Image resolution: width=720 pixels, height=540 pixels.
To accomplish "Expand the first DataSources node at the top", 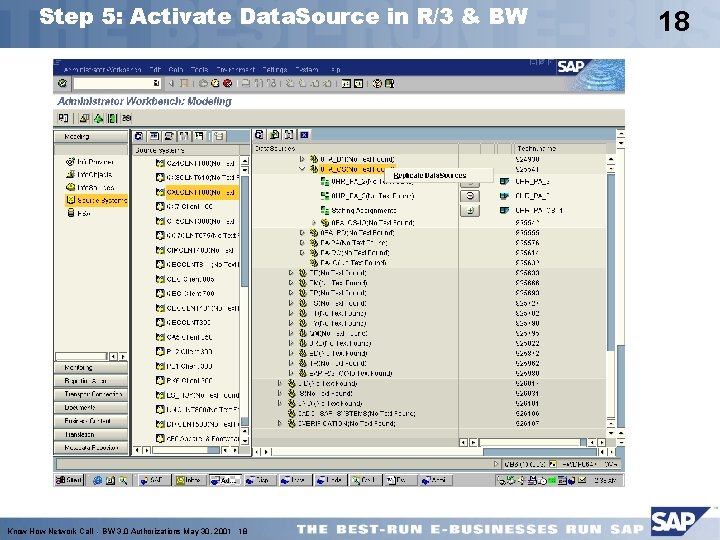I will pos(302,159).
